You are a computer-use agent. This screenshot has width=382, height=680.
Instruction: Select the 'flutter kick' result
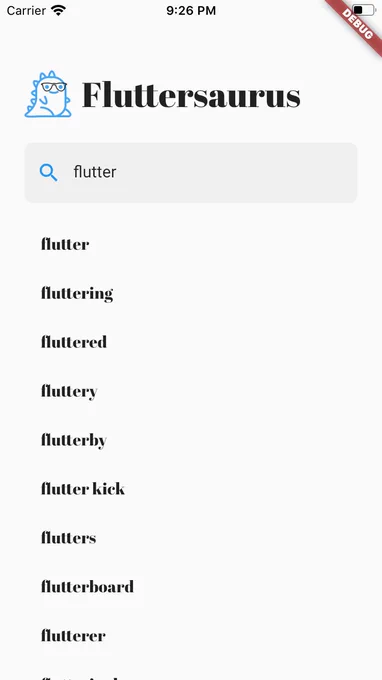(x=83, y=489)
